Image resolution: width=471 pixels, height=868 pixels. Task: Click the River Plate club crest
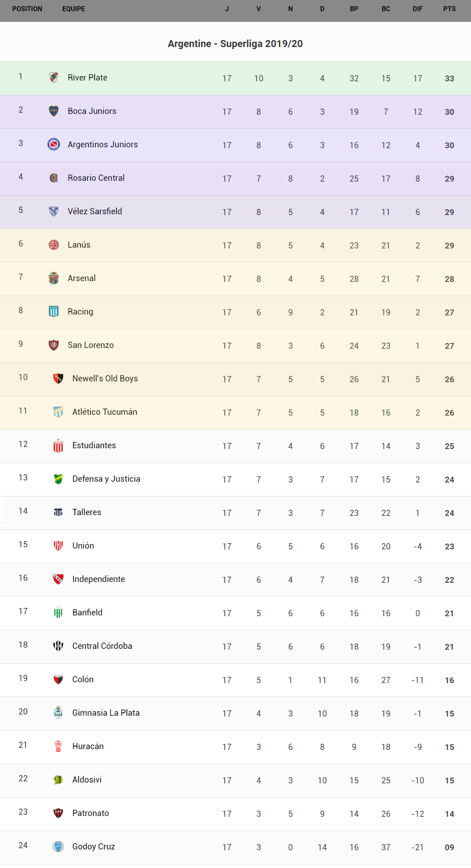click(54, 78)
